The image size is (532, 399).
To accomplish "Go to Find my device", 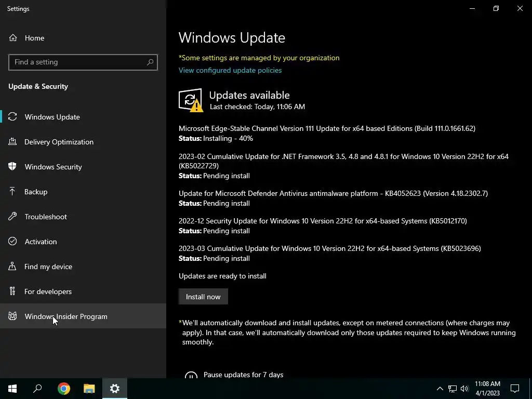I will pyautogui.click(x=83, y=267).
